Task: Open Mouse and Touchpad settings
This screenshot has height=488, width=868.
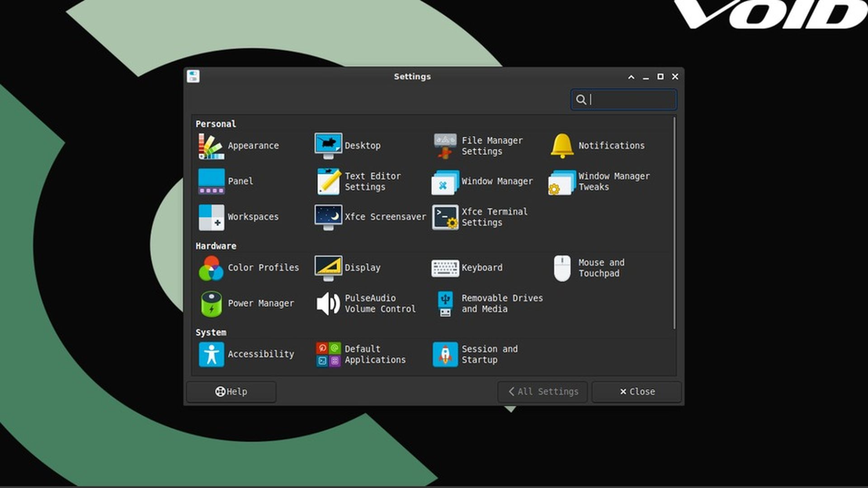Action: pos(588,268)
